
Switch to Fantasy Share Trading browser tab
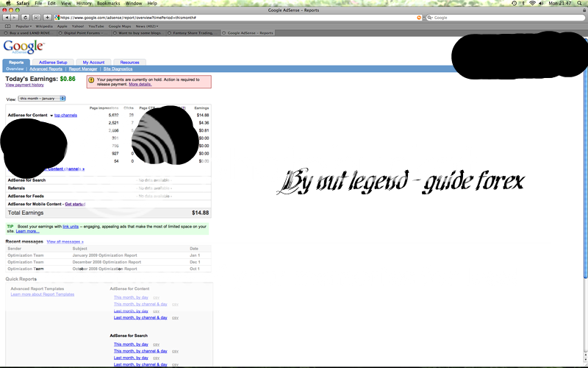(x=193, y=33)
